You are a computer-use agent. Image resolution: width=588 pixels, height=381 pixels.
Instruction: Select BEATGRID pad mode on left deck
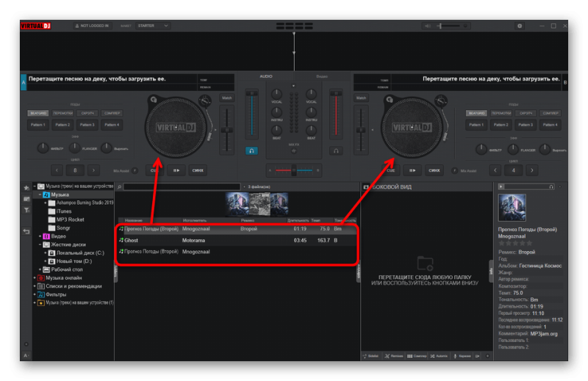coord(38,113)
